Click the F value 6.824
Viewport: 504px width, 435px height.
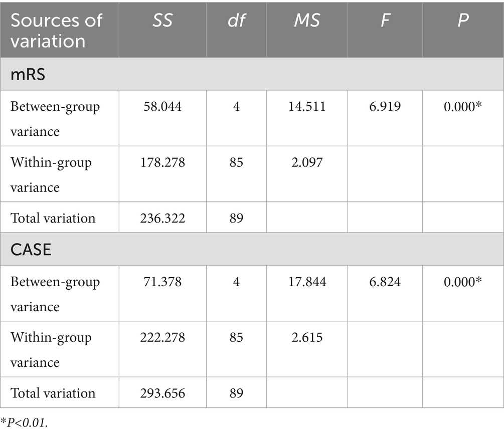384,282
